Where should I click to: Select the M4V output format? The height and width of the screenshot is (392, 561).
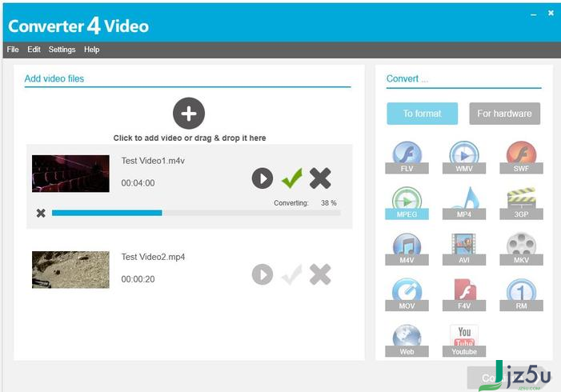(x=407, y=249)
